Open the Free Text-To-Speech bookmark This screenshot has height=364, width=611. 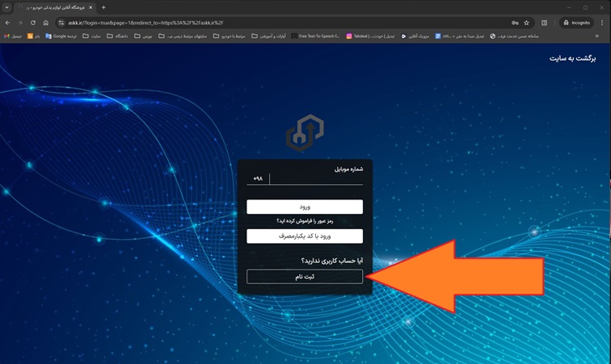[316, 36]
